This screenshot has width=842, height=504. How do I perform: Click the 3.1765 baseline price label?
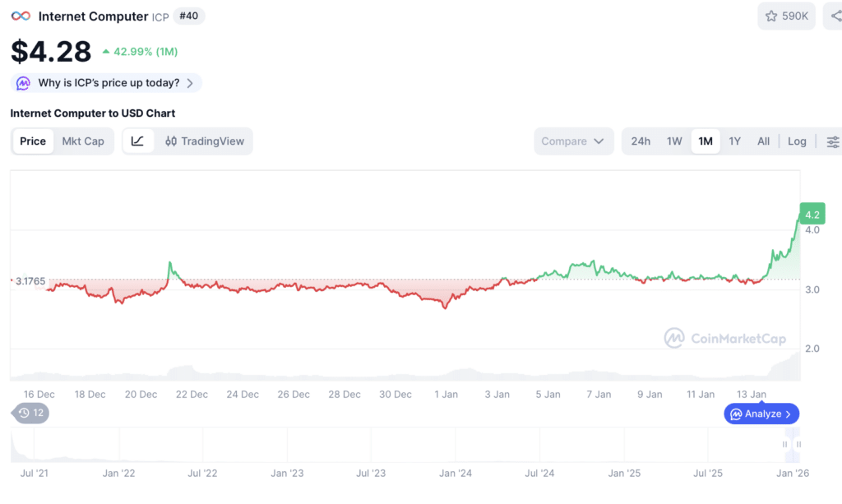click(30, 281)
